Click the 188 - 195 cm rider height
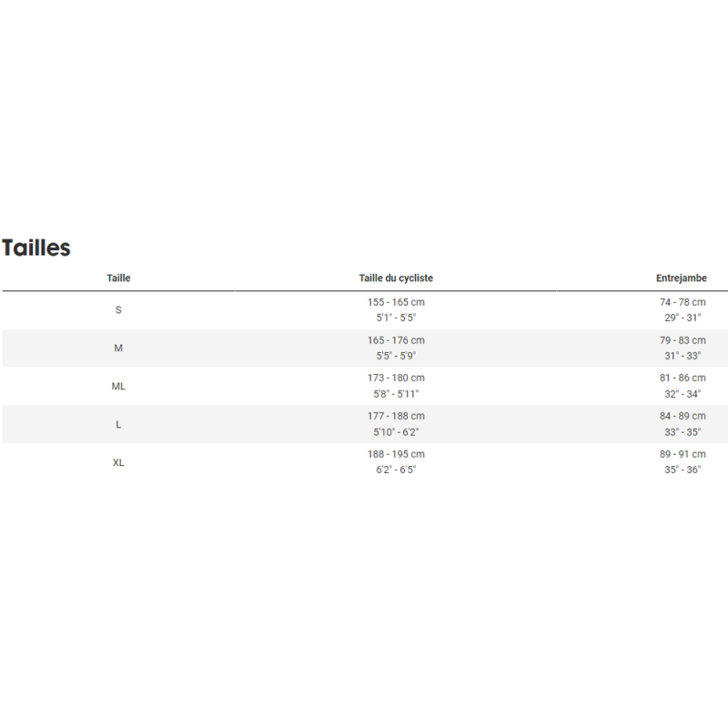 [x=396, y=454]
